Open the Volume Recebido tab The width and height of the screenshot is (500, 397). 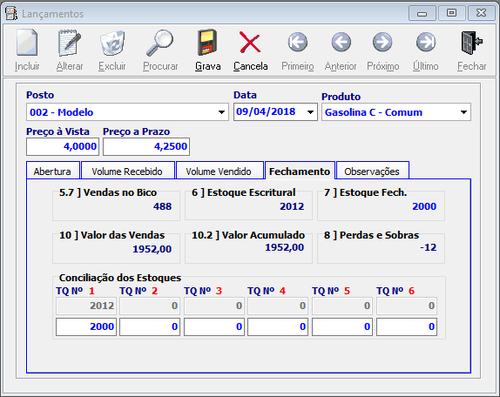128,171
